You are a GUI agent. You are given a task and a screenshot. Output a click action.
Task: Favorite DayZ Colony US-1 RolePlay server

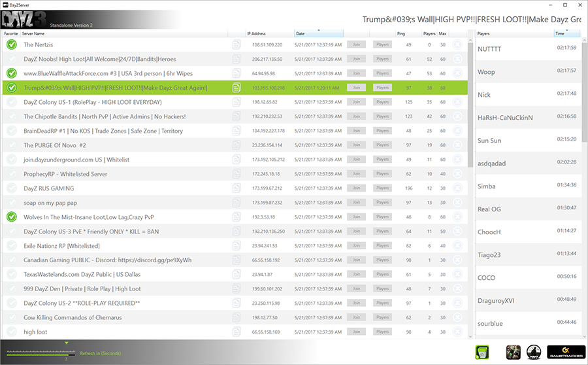[12, 102]
